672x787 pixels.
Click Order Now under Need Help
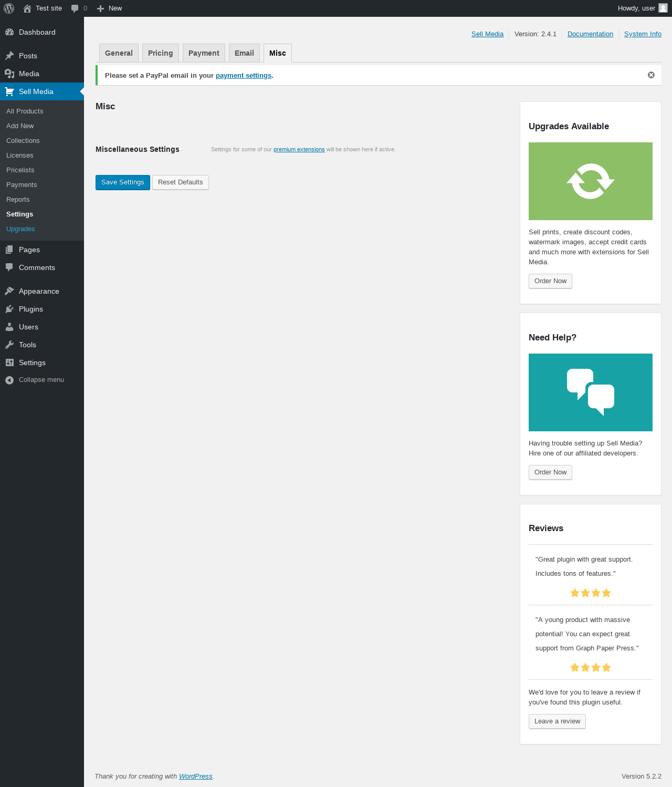pyautogui.click(x=550, y=472)
